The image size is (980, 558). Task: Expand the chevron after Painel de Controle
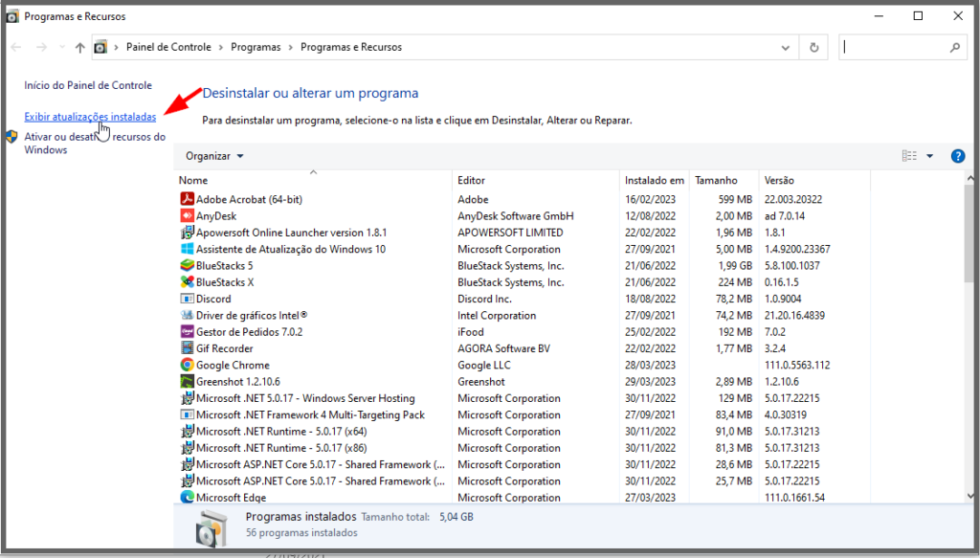221,48
